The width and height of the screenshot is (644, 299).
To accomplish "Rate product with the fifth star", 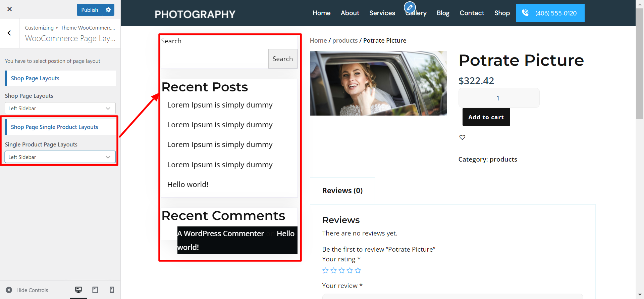I will tap(358, 270).
